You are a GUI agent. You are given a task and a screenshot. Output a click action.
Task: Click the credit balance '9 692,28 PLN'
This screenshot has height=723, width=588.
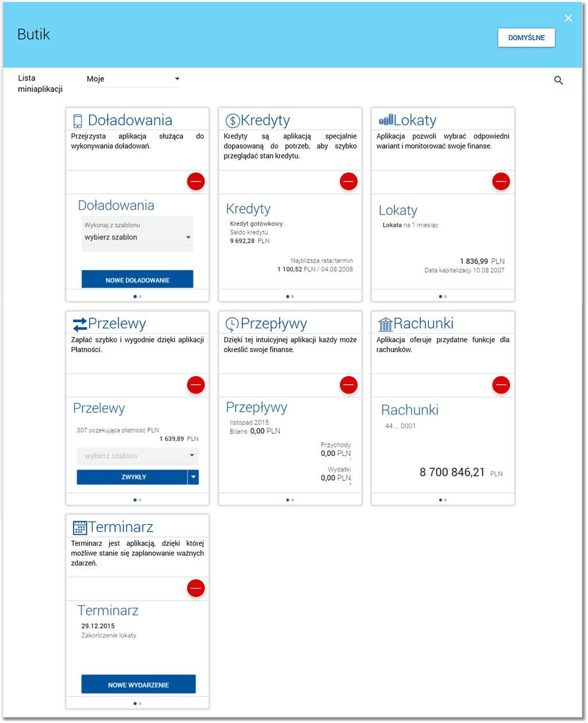pos(250,241)
